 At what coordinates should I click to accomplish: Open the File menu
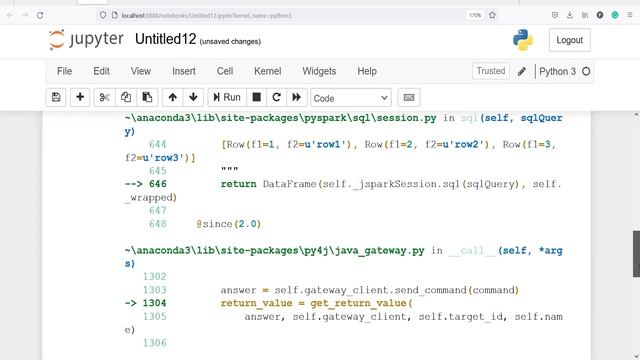tap(64, 71)
